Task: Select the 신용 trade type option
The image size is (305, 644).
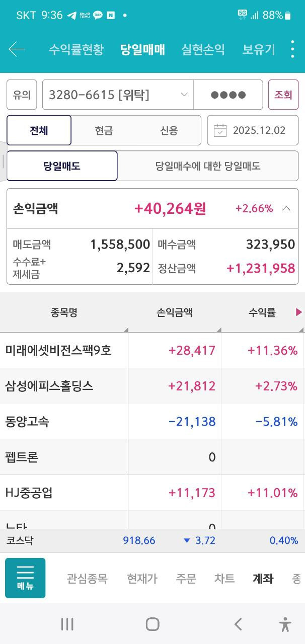Action: (169, 130)
